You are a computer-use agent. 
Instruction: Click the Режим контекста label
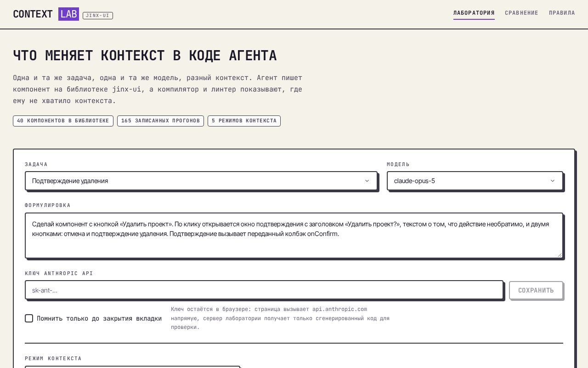point(53,358)
